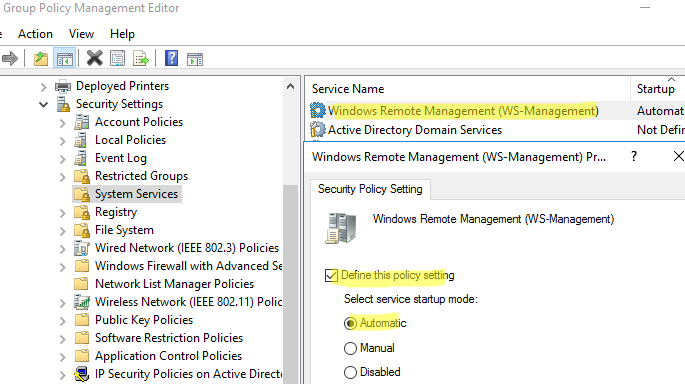Select the Manual startup mode radio button
This screenshot has width=685, height=384.
tap(350, 348)
